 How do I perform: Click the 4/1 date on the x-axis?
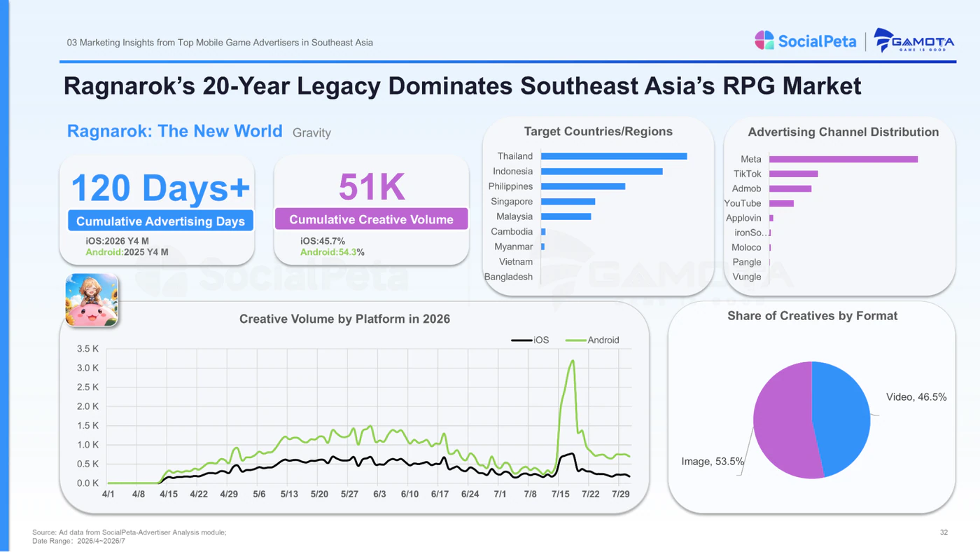coord(108,495)
